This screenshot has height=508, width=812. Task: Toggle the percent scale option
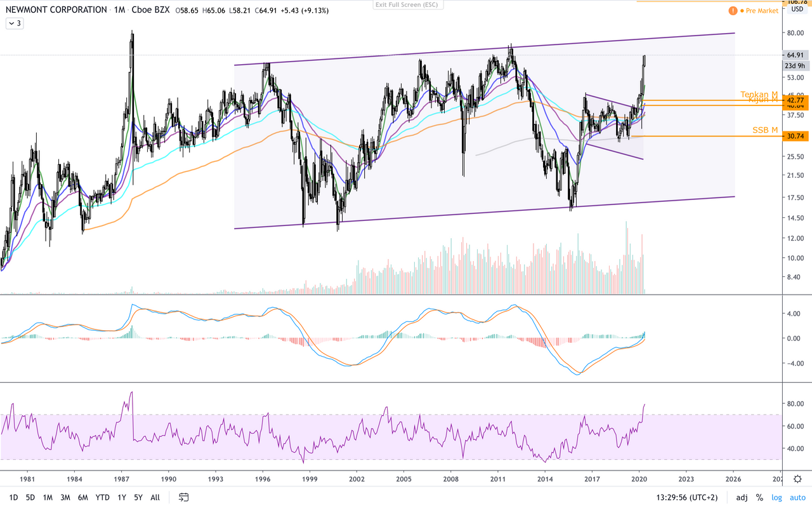[x=759, y=497]
